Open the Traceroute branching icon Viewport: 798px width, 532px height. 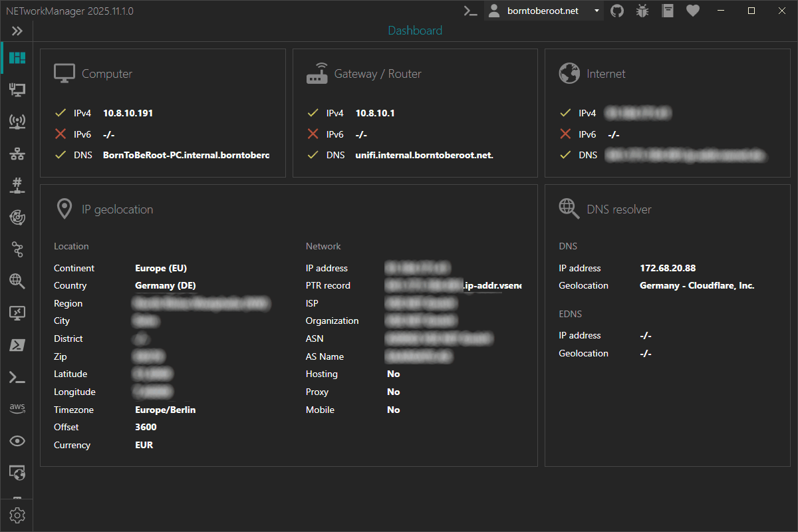(17, 249)
